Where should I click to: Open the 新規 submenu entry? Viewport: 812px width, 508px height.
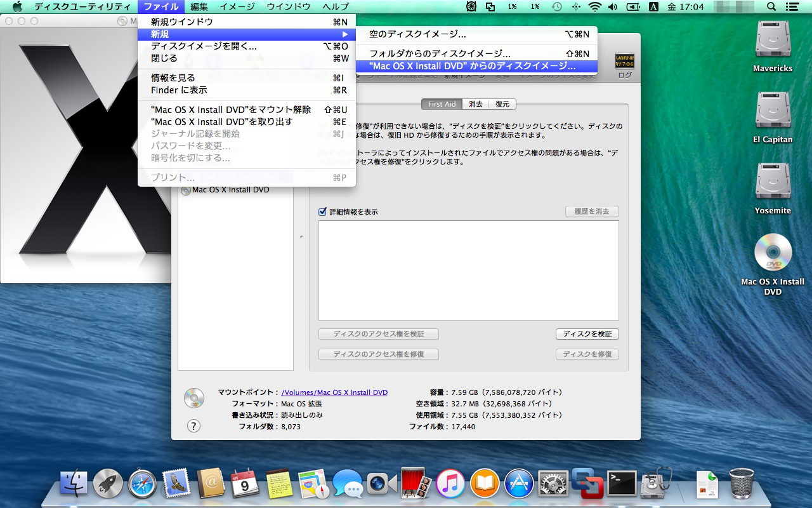247,34
